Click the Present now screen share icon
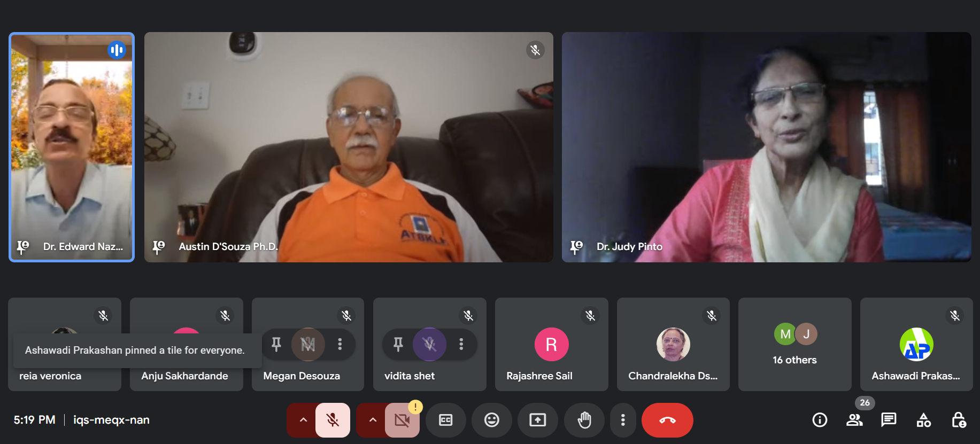Image resolution: width=980 pixels, height=444 pixels. 537,420
